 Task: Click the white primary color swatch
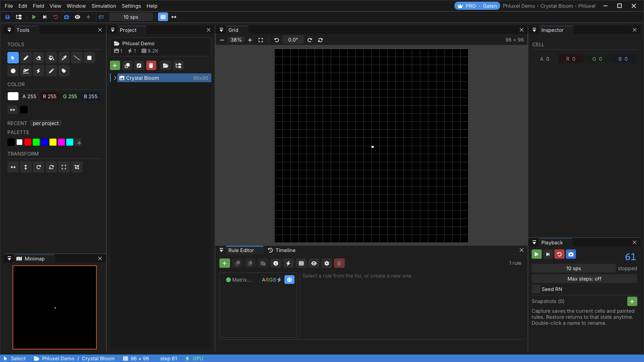(13, 97)
